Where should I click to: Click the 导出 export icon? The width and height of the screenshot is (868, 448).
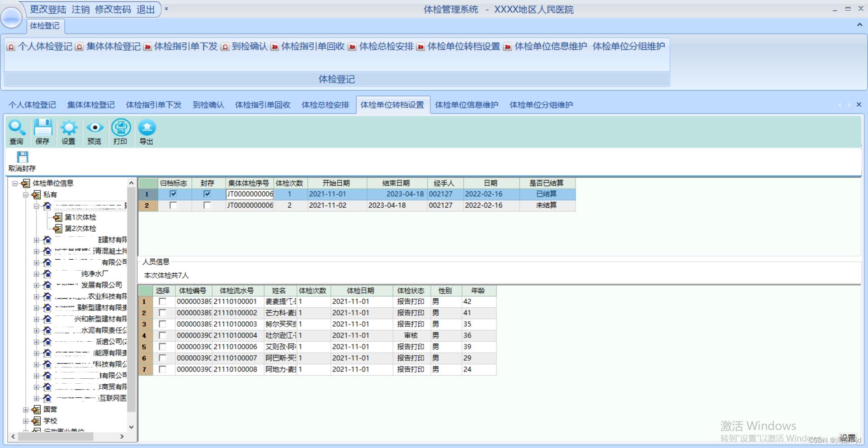pos(146,128)
